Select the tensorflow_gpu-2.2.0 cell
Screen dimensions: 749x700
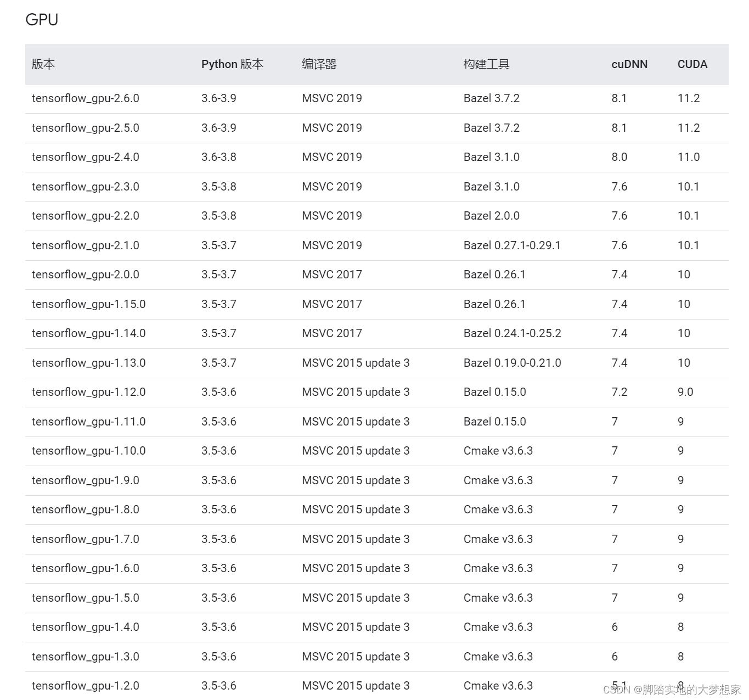(x=86, y=216)
